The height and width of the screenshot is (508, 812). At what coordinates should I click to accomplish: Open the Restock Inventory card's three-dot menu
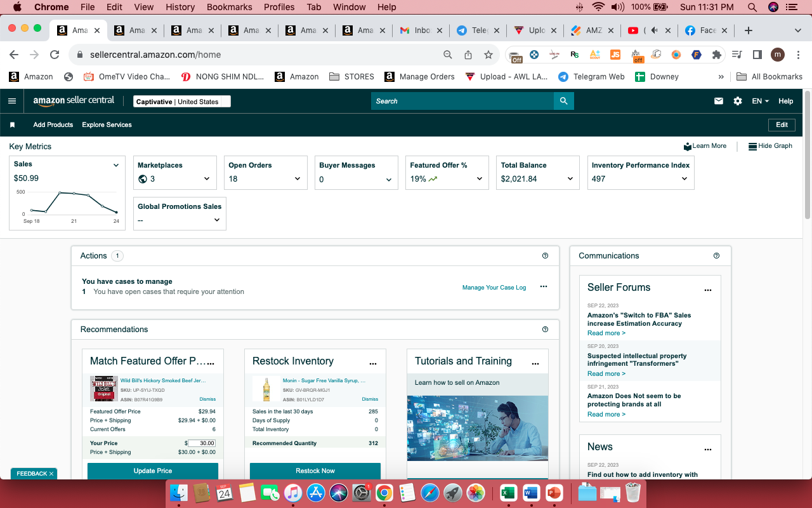click(x=373, y=364)
